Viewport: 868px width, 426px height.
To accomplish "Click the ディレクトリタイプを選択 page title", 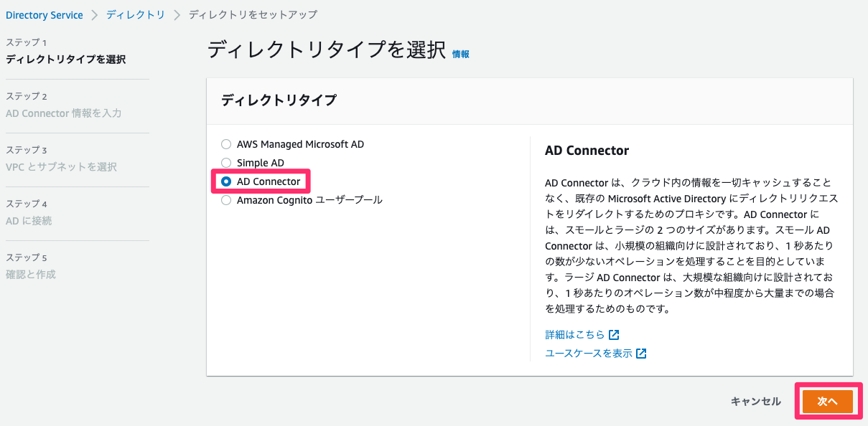I will click(x=327, y=49).
